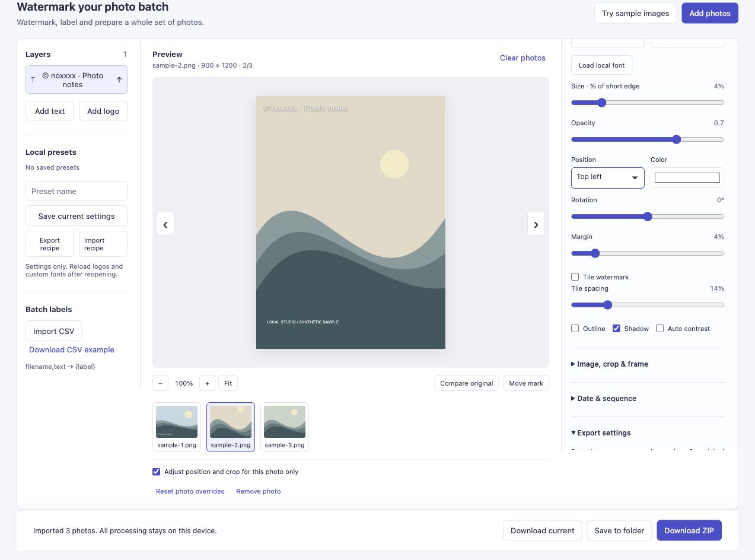Image resolution: width=755 pixels, height=560 pixels.
Task: Uncheck Adjust position and crop for this photo only
Action: click(x=157, y=472)
